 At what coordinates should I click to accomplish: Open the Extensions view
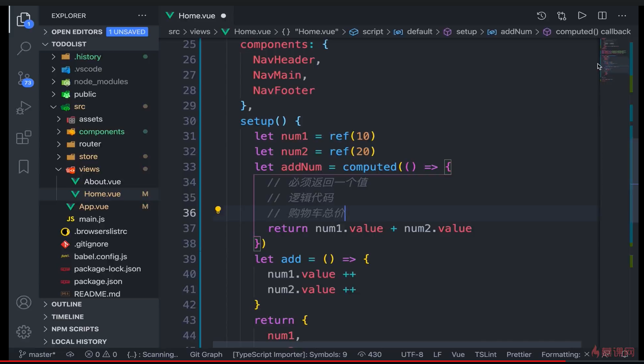click(x=24, y=137)
